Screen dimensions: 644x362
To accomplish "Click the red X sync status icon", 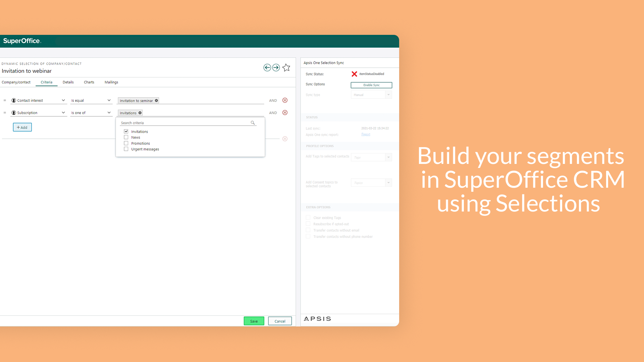I will click(x=354, y=74).
